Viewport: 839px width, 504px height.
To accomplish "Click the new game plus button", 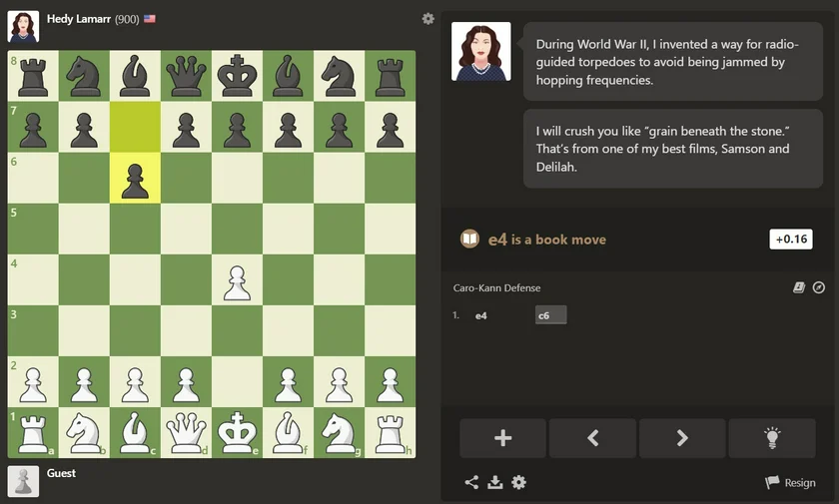I will [502, 438].
